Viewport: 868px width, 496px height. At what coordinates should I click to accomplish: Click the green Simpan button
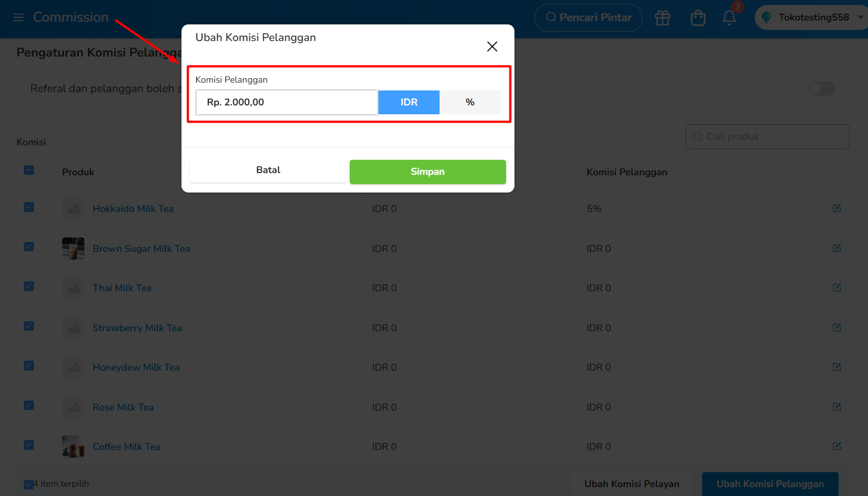tap(428, 172)
